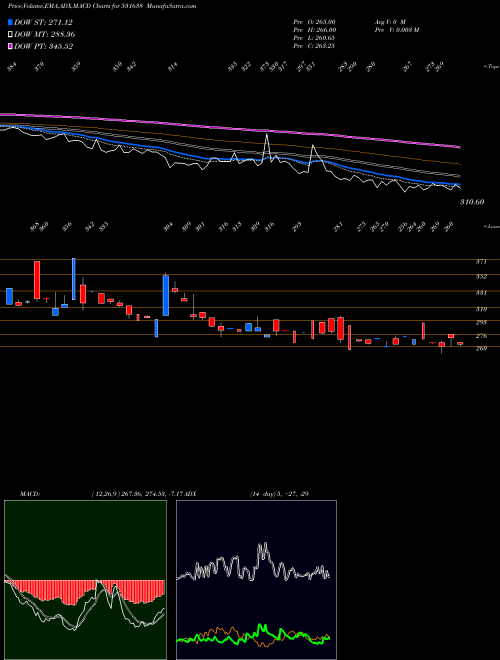Click the MACD: panel heading
Viewport: 500px width, 660px height.
pyautogui.click(x=30, y=494)
